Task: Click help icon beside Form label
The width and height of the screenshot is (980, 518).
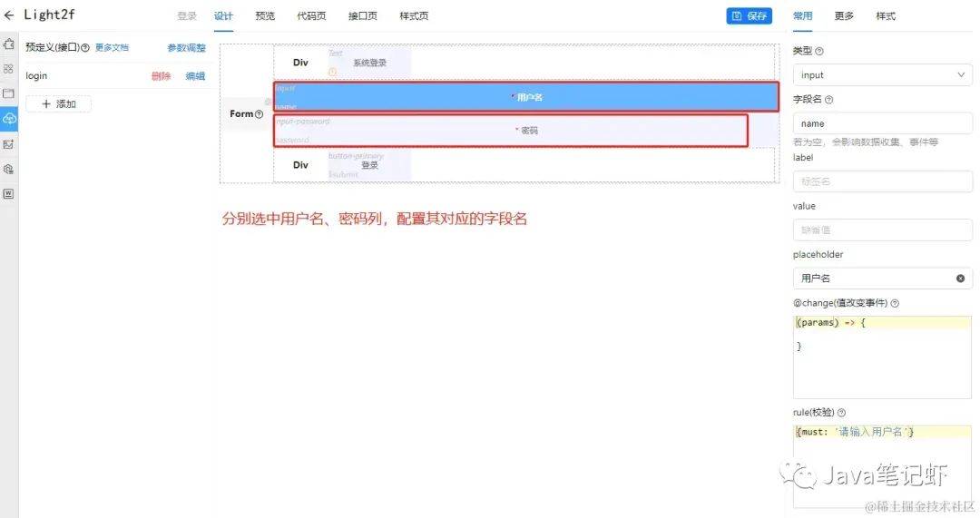Action: 259,114
